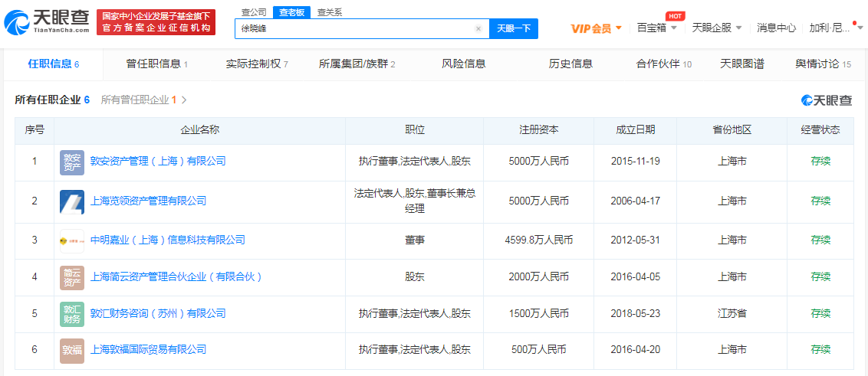Click the 500万人民币 capital cell
This screenshot has width=868, height=376.
pos(538,350)
